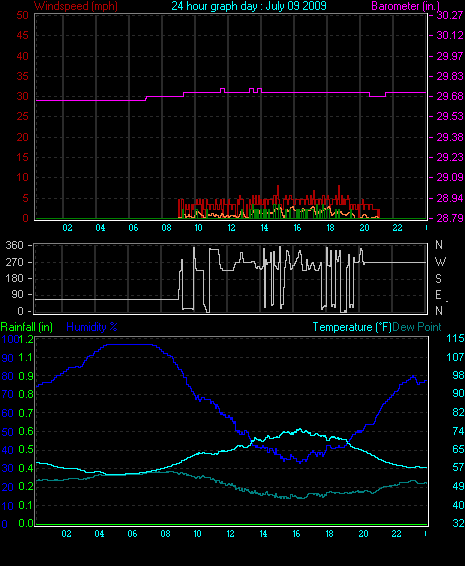Click the '29.68' barometer value
Image resolution: width=465 pixels, height=566 pixels.
[x=450, y=96]
